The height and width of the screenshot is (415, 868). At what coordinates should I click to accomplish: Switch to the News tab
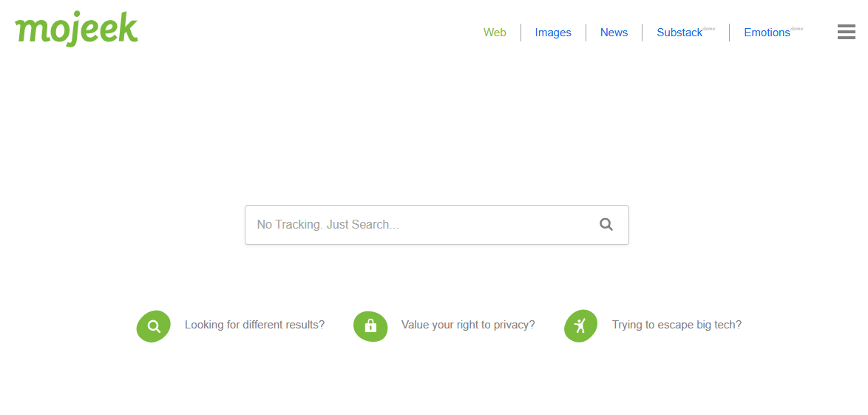tap(614, 33)
